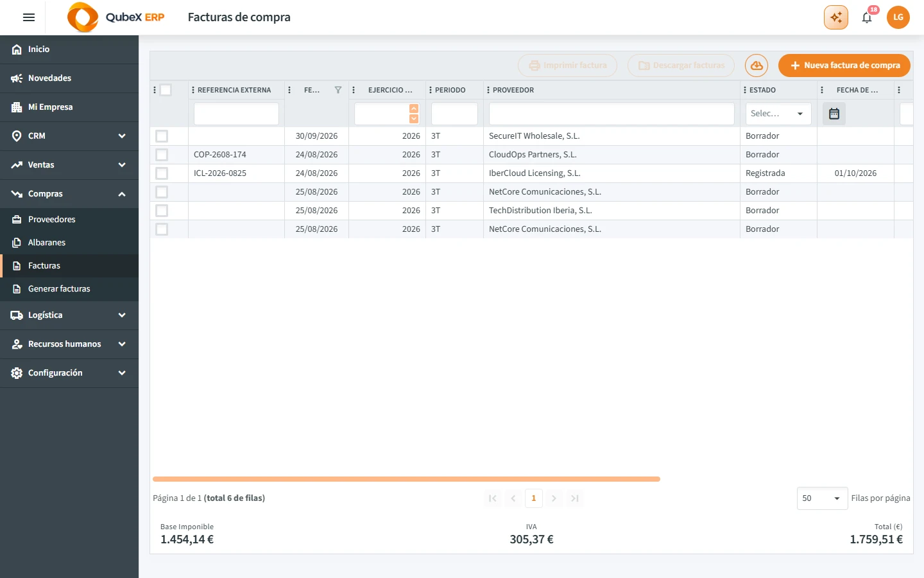
Task: Go to next page arrow
Action: tap(554, 498)
